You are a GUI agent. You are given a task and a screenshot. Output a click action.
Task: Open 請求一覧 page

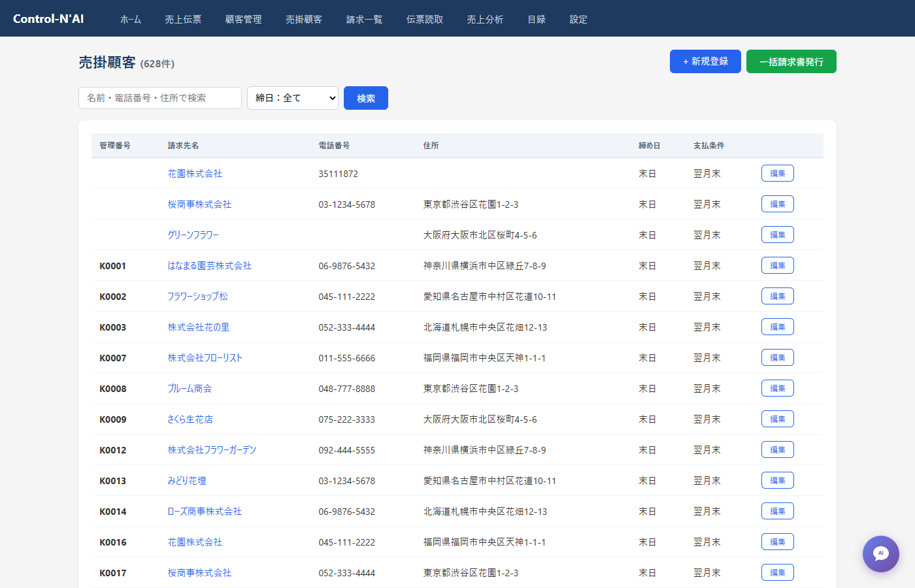coord(364,20)
